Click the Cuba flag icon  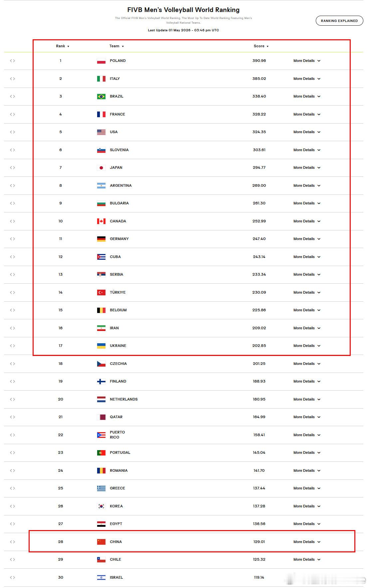(x=101, y=257)
